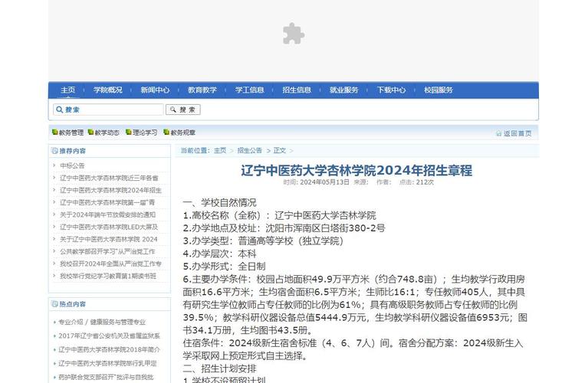Open 药护联合党支部召开 sidebar link
Viewport: 588px width, 383px height.
coord(106,378)
